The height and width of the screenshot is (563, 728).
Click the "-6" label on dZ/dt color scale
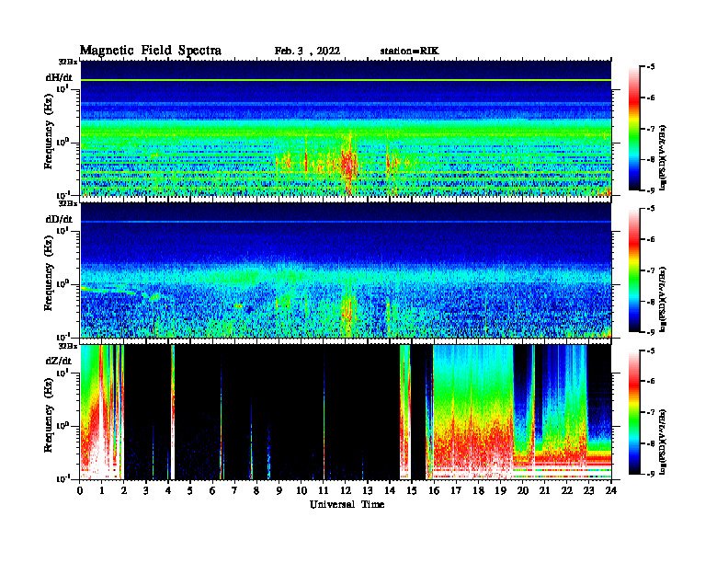click(651, 382)
